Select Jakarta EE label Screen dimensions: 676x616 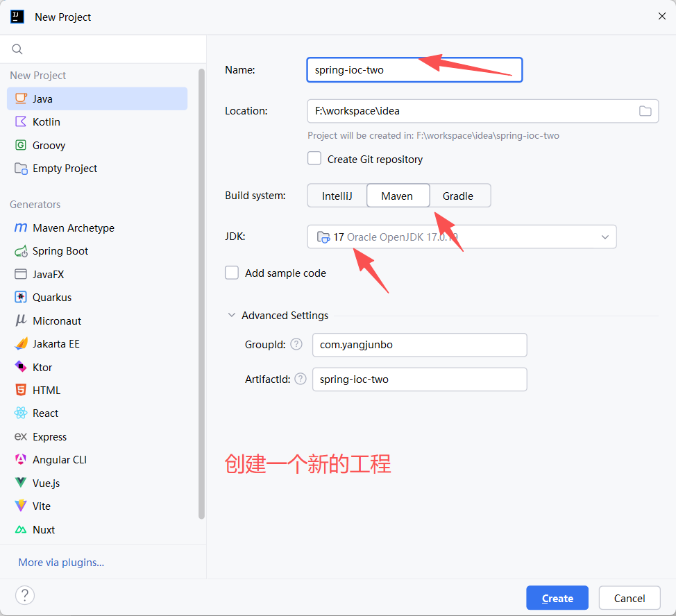pos(56,344)
